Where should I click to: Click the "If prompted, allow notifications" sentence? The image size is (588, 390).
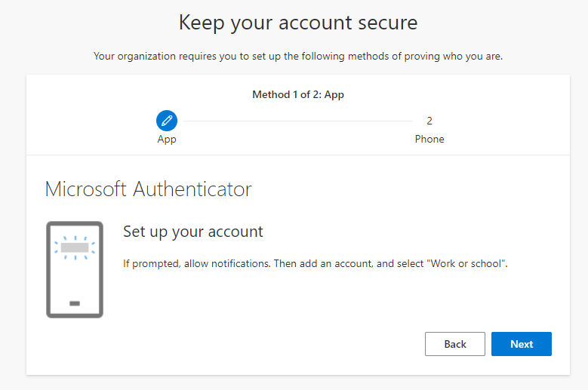(x=196, y=264)
